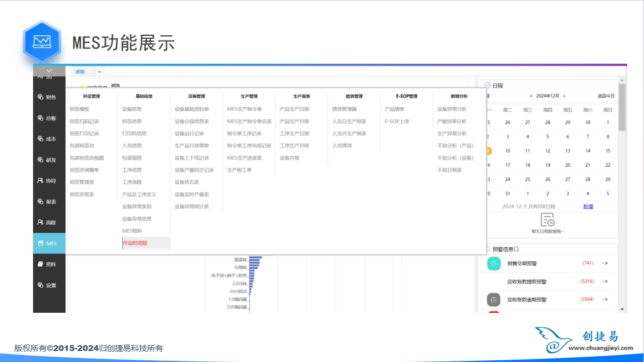Click the search icon beside 预警信息
This screenshot has width=644, height=362.
(x=516, y=249)
